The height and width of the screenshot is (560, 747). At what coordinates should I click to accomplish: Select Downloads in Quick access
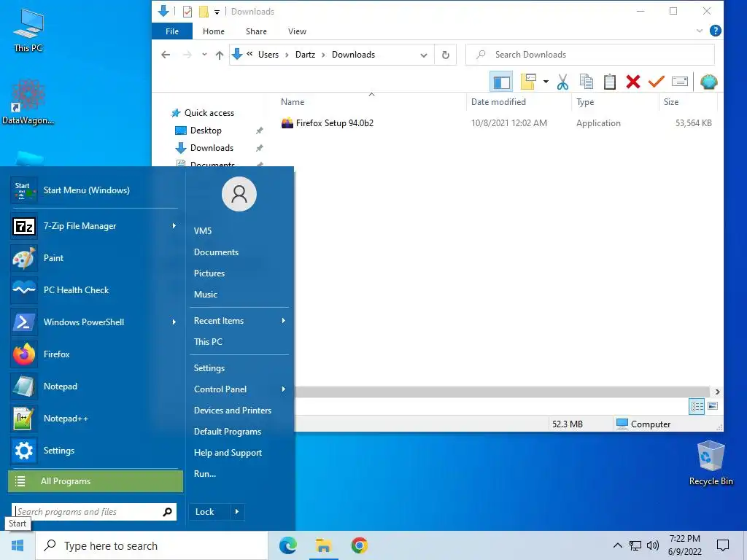pos(212,148)
